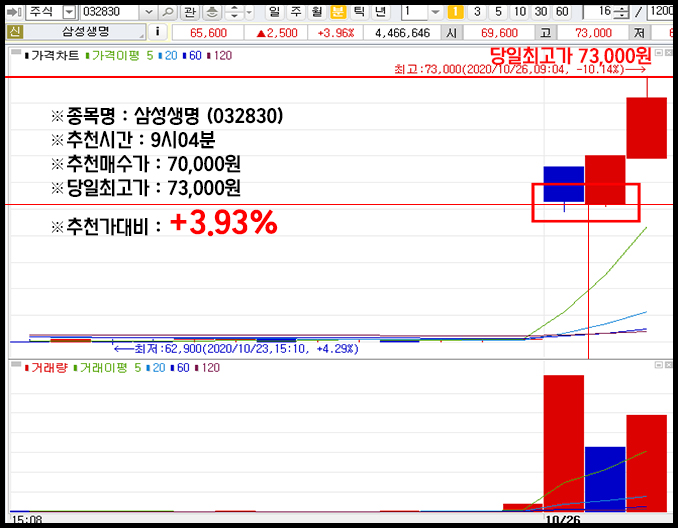
Task: Click the up-down arrows stock navigation icon
Action: pos(234,12)
